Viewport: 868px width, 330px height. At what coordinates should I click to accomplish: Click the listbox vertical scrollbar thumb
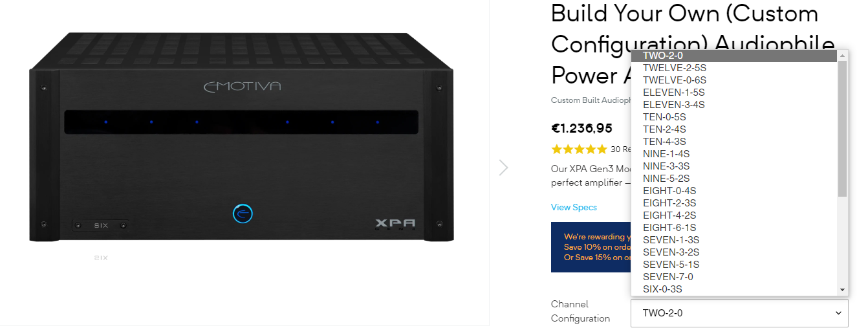[x=842, y=129]
